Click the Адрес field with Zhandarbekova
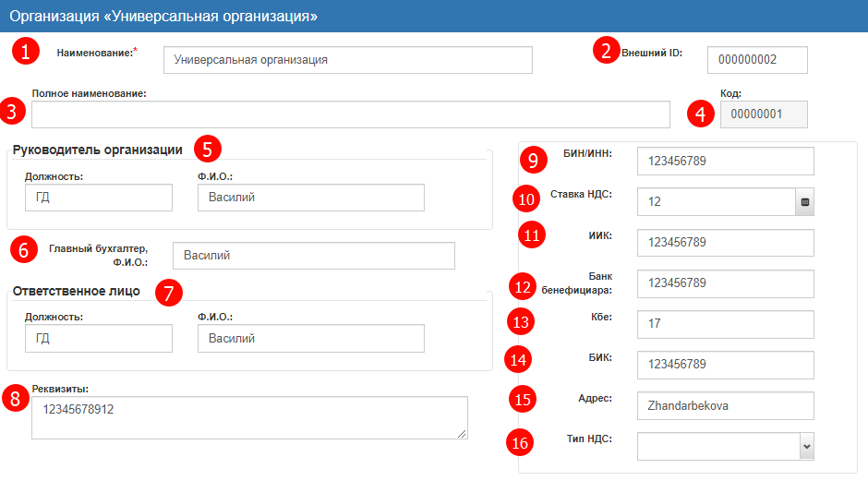868x481 pixels. [x=725, y=405]
